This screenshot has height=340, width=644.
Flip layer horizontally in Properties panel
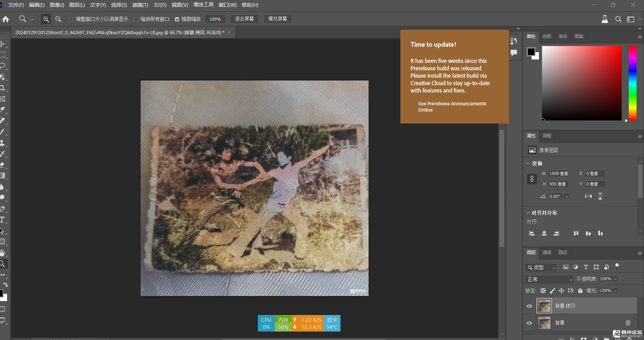[x=588, y=196]
